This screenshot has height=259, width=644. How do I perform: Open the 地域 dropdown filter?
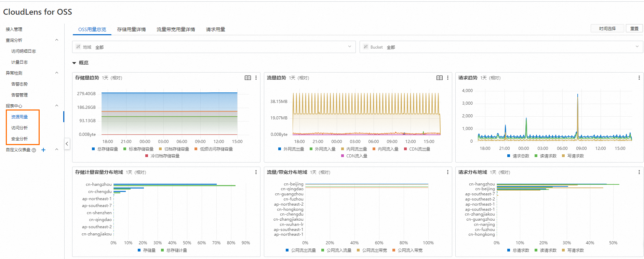point(214,47)
